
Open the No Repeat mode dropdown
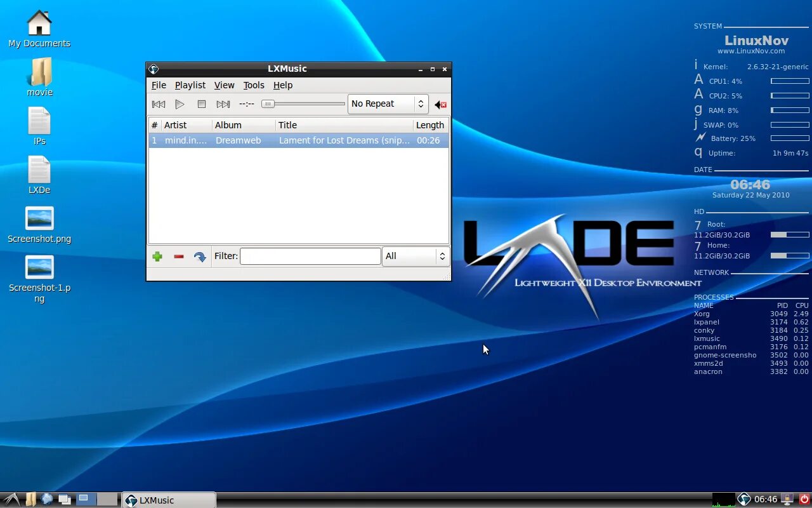(388, 104)
